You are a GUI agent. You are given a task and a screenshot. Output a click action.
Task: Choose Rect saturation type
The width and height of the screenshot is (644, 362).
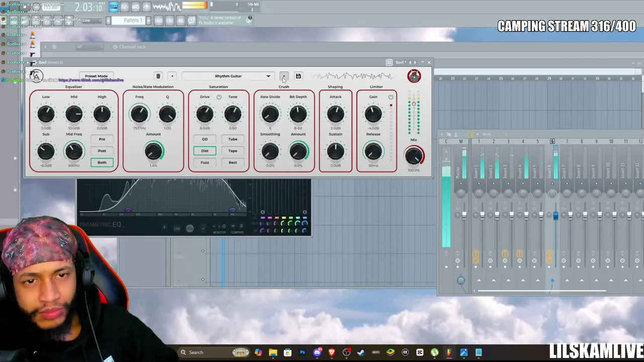point(232,162)
